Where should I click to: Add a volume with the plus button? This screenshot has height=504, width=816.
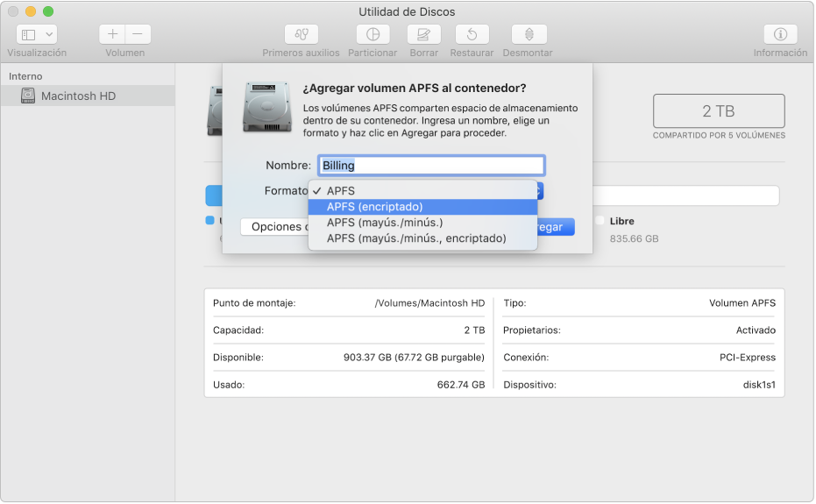click(112, 34)
